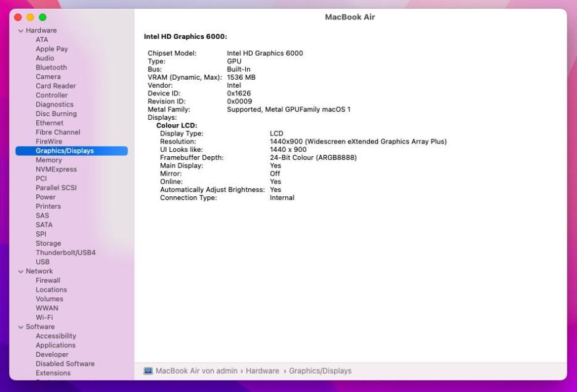Click 'MacBook Air von admin' in path bar
The height and width of the screenshot is (392, 577).
[196, 371]
